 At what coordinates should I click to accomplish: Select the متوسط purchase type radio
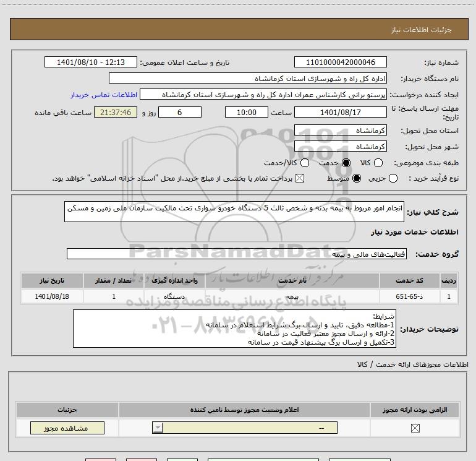[x=357, y=178]
